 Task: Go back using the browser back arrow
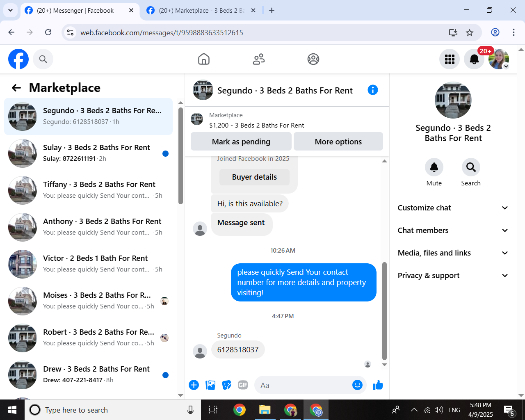(x=11, y=32)
